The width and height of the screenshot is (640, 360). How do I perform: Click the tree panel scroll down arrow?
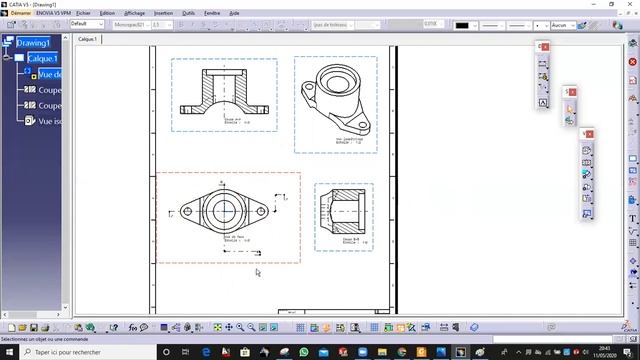tap(65, 307)
